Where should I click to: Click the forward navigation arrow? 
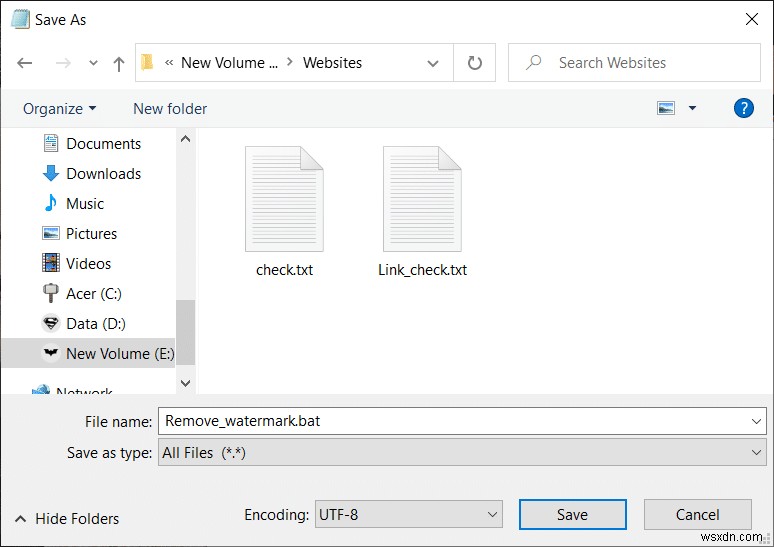(x=63, y=63)
